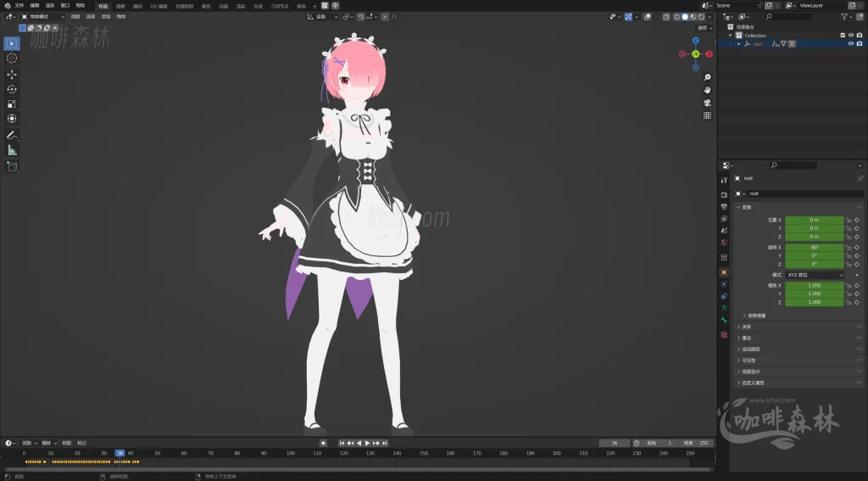Screen dimensions: 868x481
Task: Open transform orientation dropdown
Action: [323, 17]
